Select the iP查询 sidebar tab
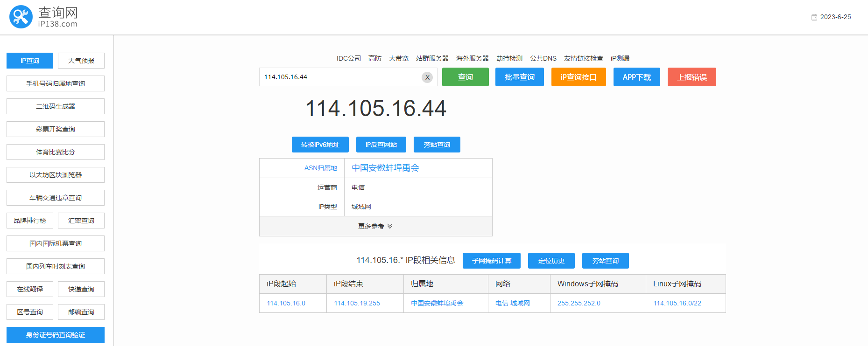Image resolution: width=868 pixels, height=346 pixels. point(30,61)
